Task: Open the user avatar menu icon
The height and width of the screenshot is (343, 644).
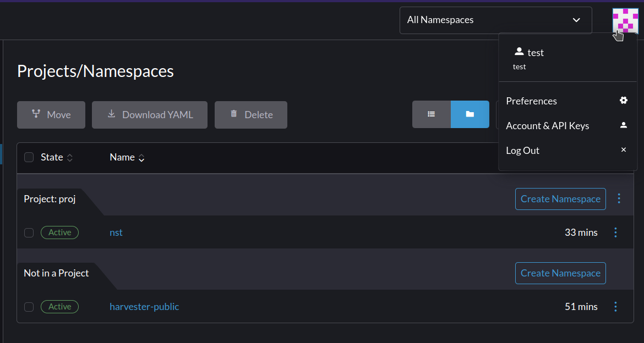Action: pyautogui.click(x=625, y=20)
